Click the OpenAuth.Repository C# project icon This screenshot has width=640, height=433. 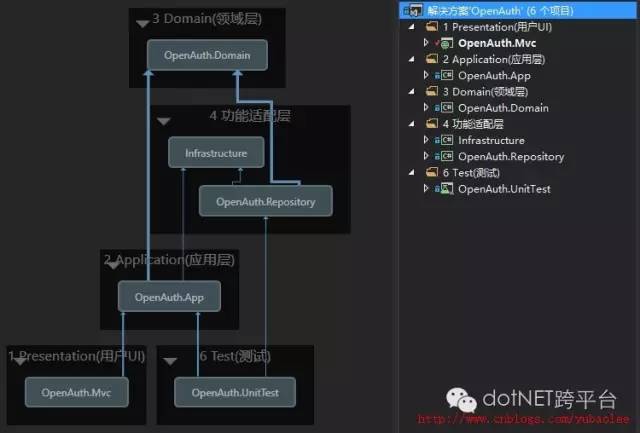(x=447, y=156)
